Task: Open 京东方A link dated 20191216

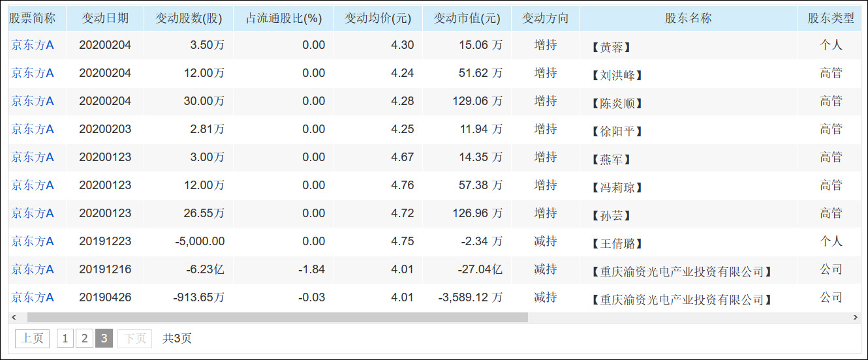Action: click(33, 269)
